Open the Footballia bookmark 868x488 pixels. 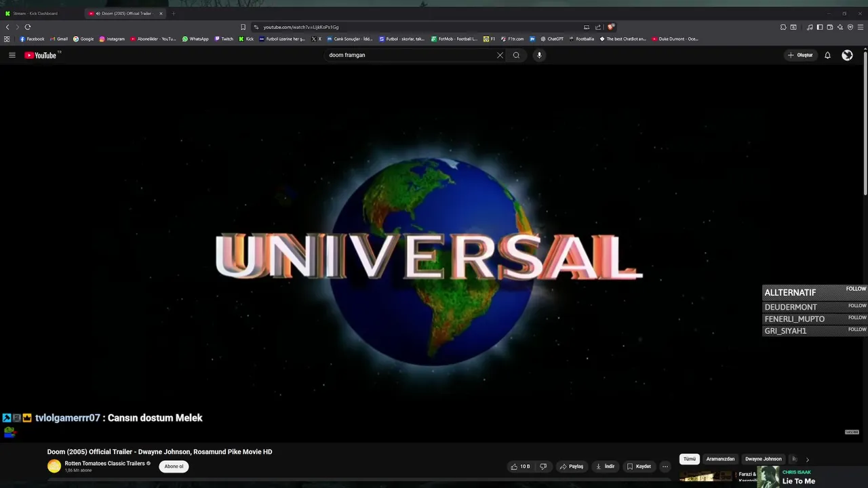point(582,39)
